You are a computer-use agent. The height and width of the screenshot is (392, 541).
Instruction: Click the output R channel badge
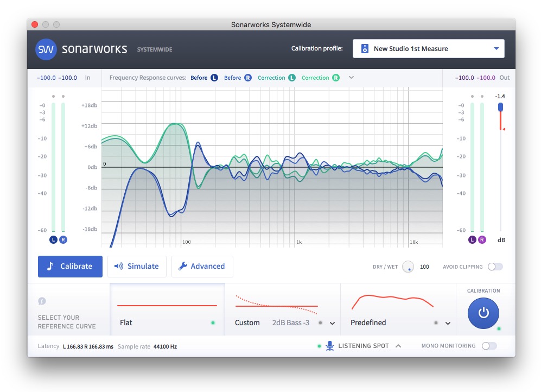tap(482, 239)
